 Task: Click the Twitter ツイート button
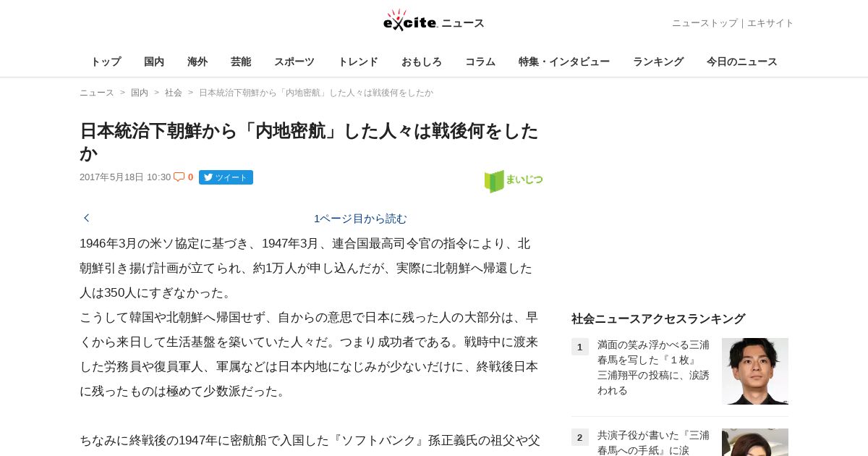pyautogui.click(x=226, y=177)
